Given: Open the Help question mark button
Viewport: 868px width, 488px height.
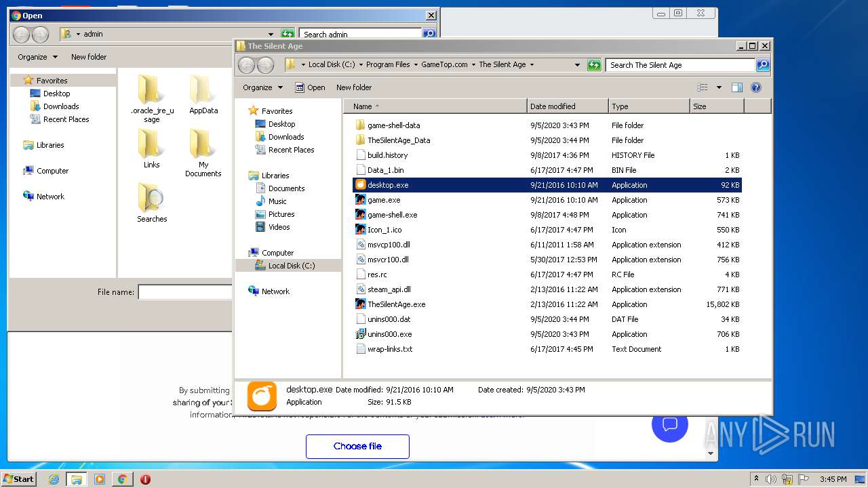Looking at the screenshot, I should [756, 87].
